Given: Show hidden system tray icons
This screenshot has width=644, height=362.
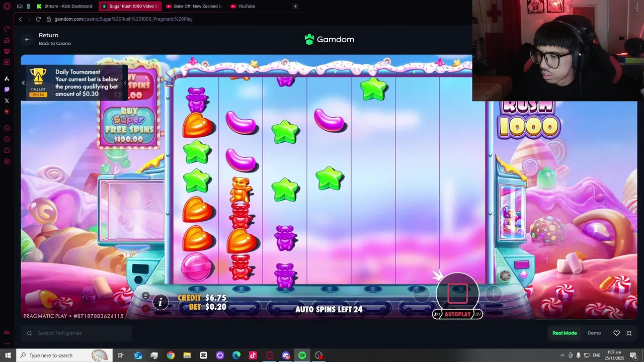Looking at the screenshot, I should coord(562,355).
